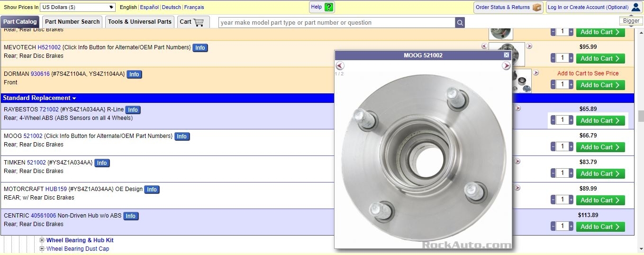
Task: Increase quantity for MEVOTECH H521002
Action: (x=571, y=58)
